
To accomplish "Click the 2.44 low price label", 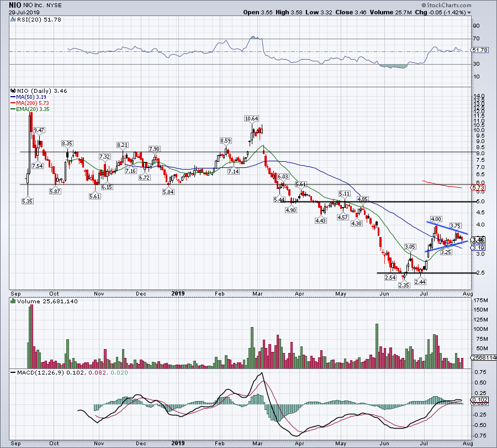I will 420,282.
